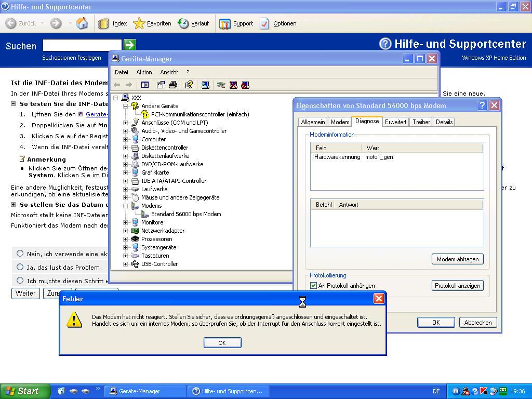This screenshot has width=532, height=399.
Task: Scan for hardware changes icon
Action: click(205, 85)
